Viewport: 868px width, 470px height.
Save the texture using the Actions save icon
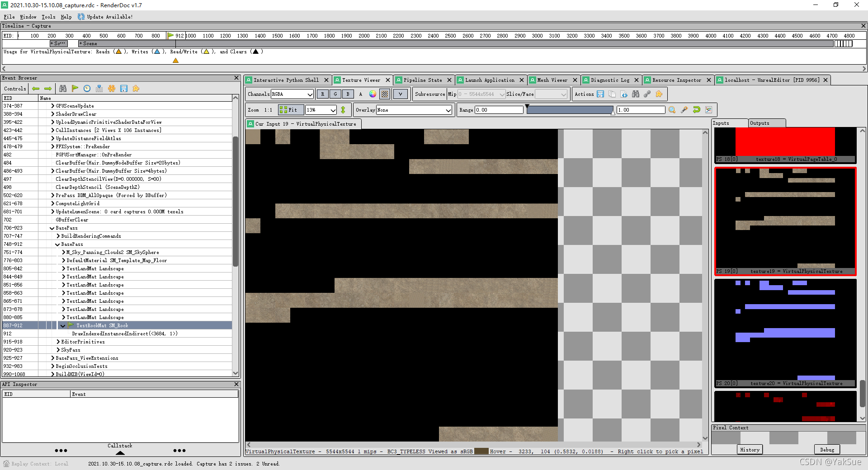pyautogui.click(x=600, y=94)
